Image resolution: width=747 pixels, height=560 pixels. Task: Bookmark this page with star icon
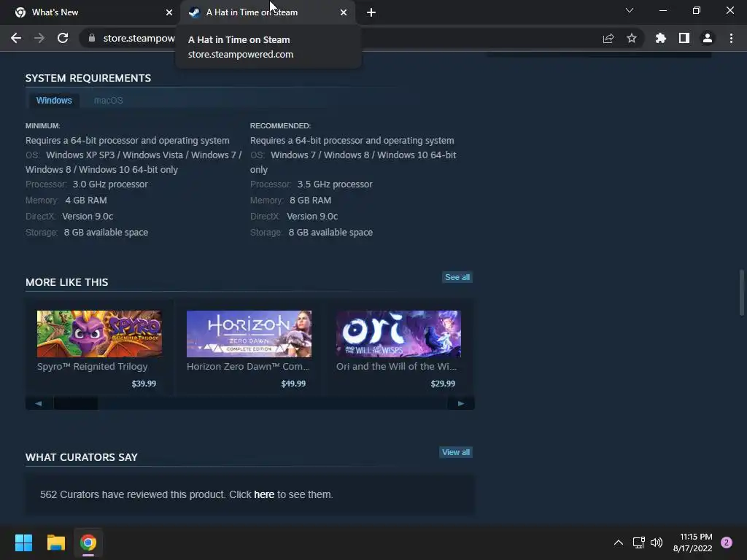[x=632, y=38]
